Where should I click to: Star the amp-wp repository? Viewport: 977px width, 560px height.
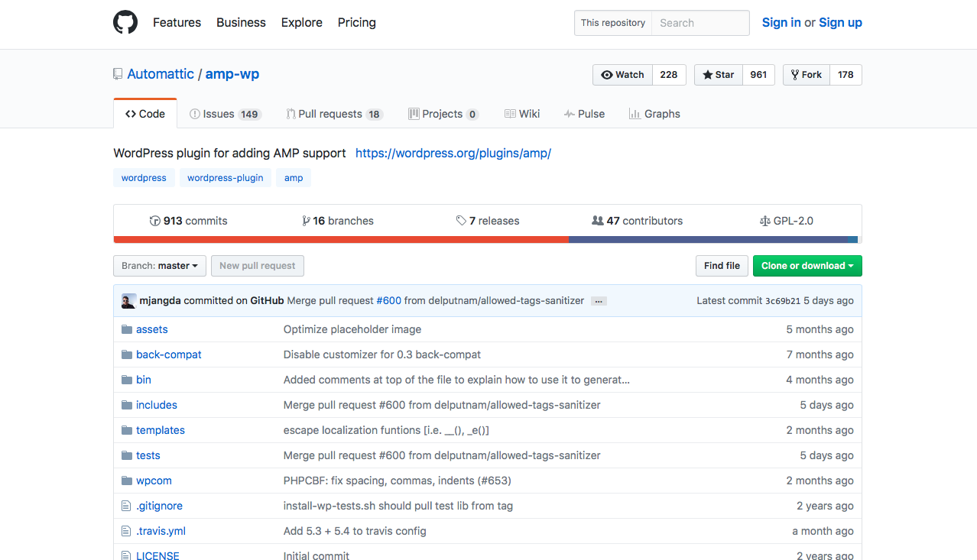pyautogui.click(x=718, y=75)
